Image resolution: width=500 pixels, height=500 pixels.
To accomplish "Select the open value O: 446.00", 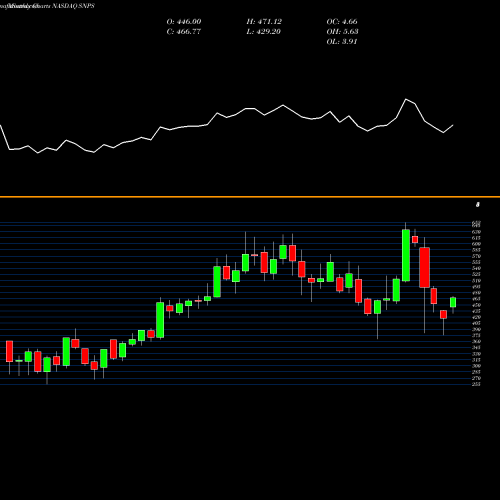I will click(184, 22).
